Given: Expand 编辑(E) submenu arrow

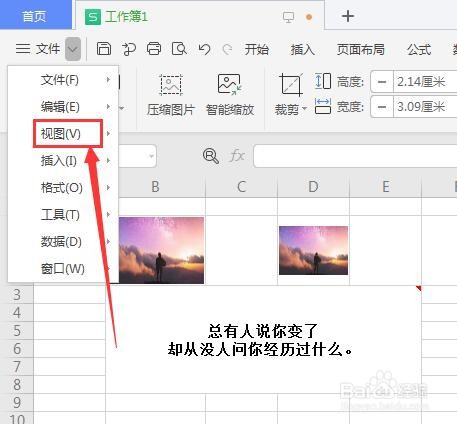Looking at the screenshot, I should [108, 106].
